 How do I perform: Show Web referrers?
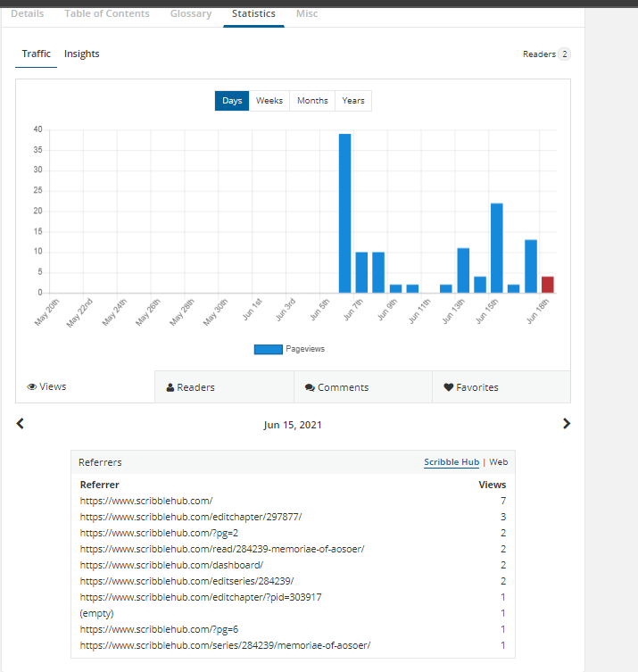(x=498, y=462)
